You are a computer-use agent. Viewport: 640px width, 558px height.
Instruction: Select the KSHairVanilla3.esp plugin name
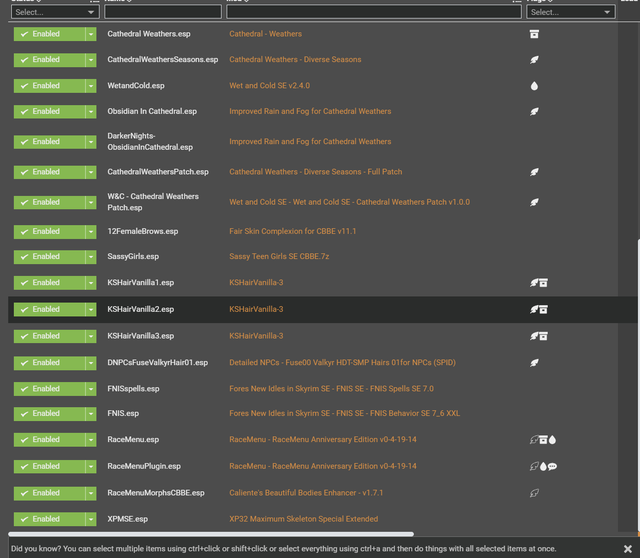pyautogui.click(x=140, y=336)
